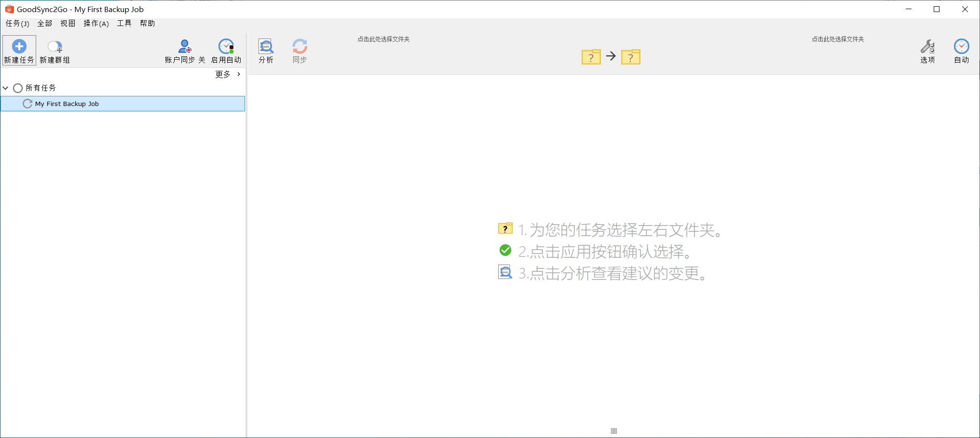Expand the More (更多) chevron
Viewport: 980px width, 438px height.
[239, 74]
